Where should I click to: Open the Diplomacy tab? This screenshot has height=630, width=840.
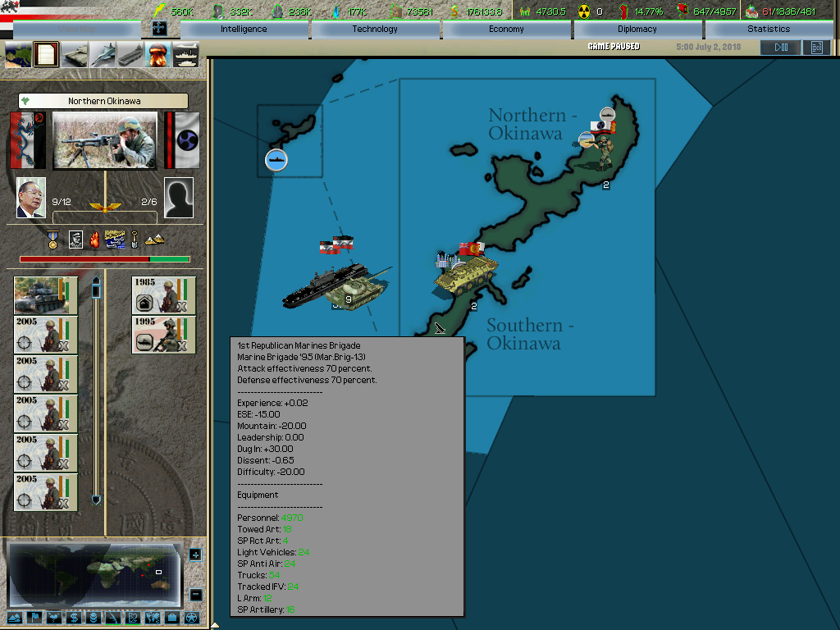coord(637,30)
